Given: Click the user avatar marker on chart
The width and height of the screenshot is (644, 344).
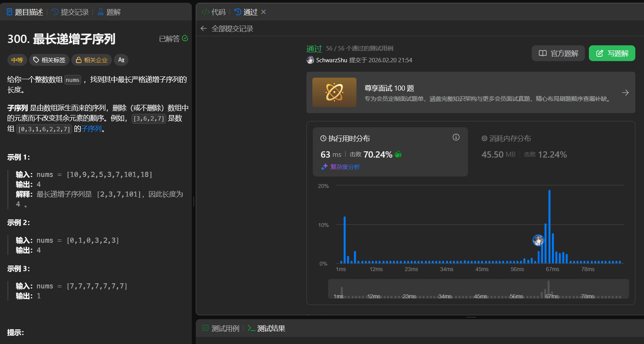Looking at the screenshot, I should pos(538,240).
